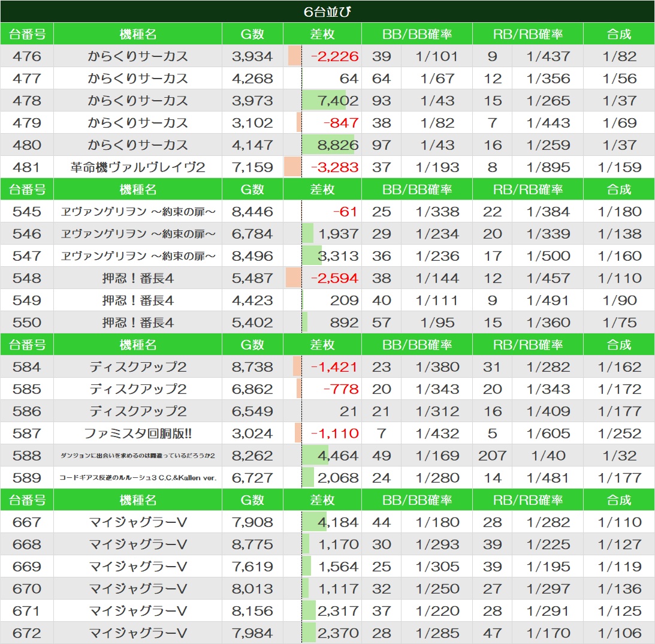Select the G数 value 4,268
Viewport: 655px width, 644px height.
tap(252, 78)
